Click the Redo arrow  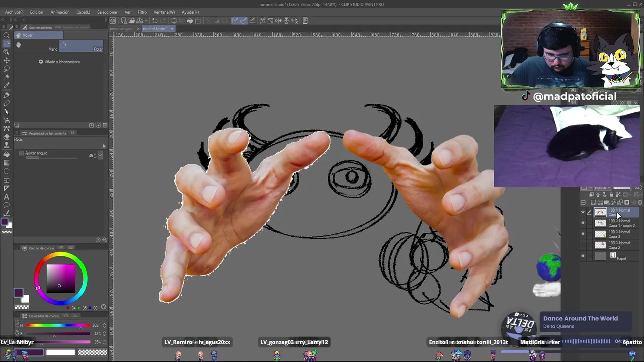(x=163, y=21)
